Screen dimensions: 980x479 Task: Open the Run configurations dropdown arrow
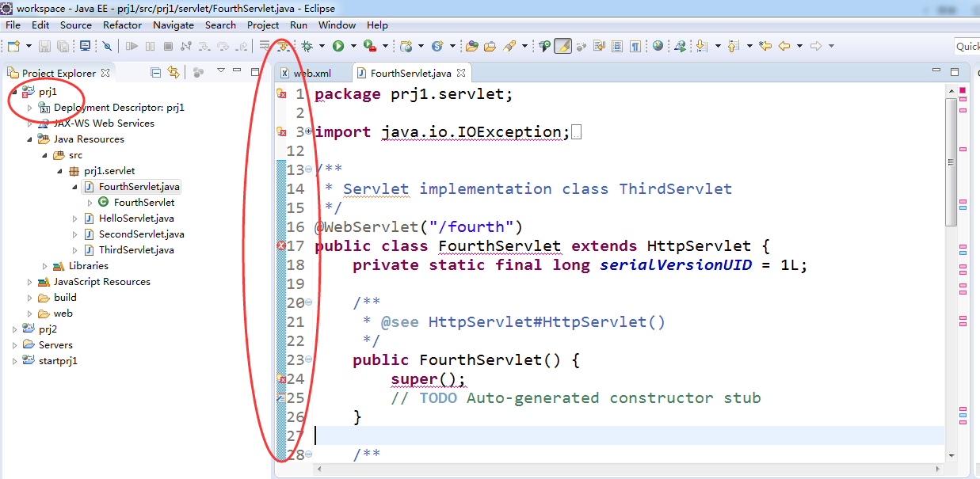[x=353, y=46]
